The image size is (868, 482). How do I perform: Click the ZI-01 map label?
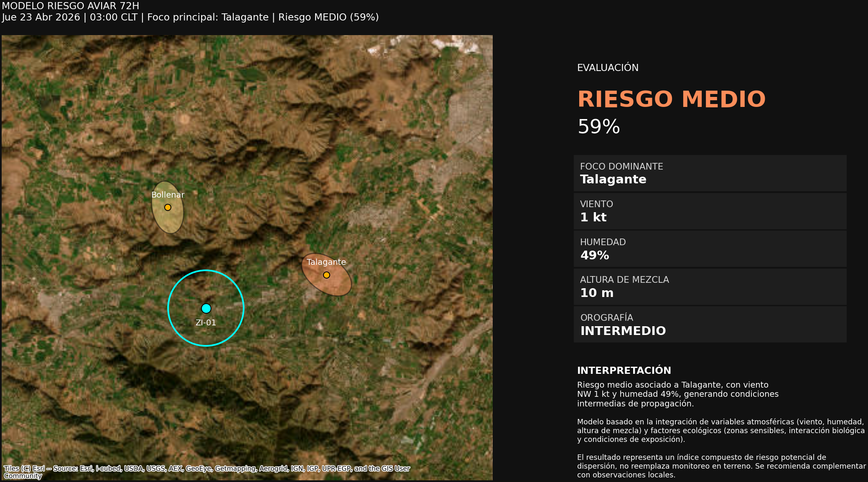pyautogui.click(x=206, y=322)
